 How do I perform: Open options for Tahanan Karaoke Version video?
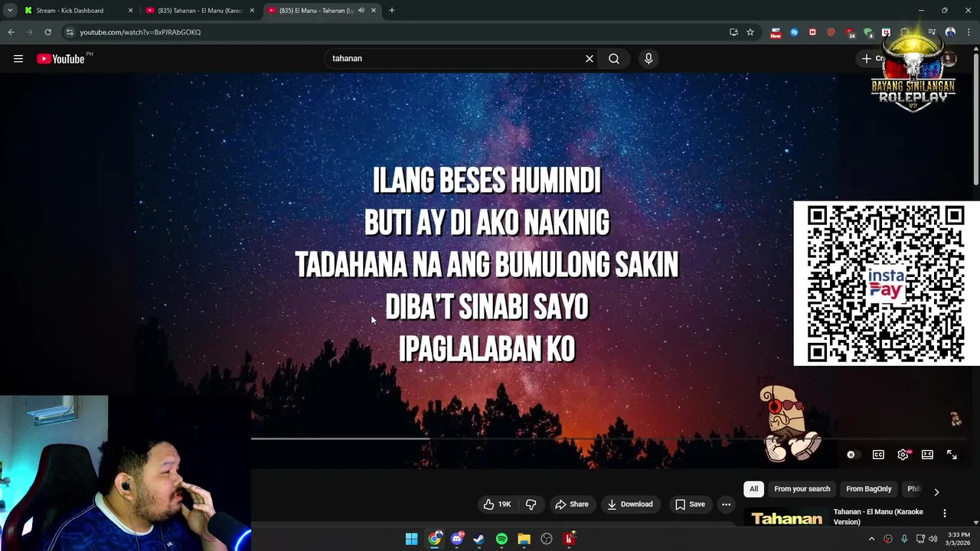(x=944, y=514)
